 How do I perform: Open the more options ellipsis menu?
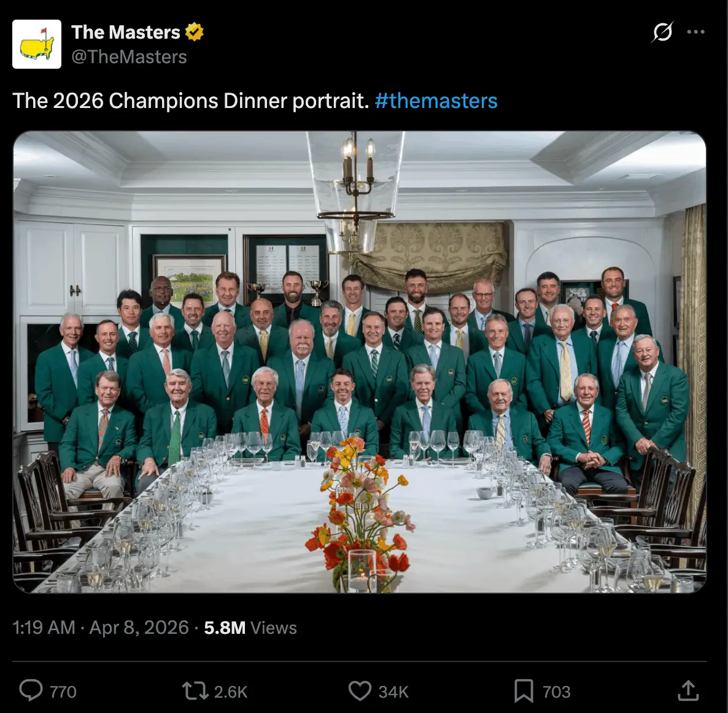(x=697, y=32)
